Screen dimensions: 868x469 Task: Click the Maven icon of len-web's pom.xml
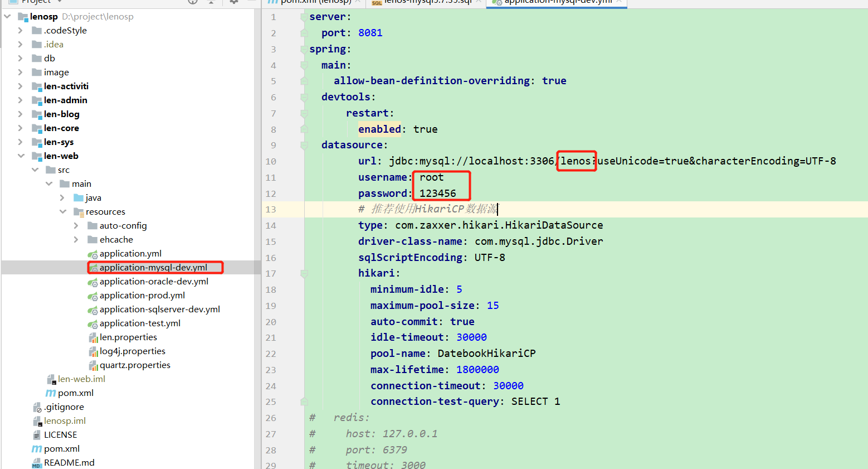(51, 393)
